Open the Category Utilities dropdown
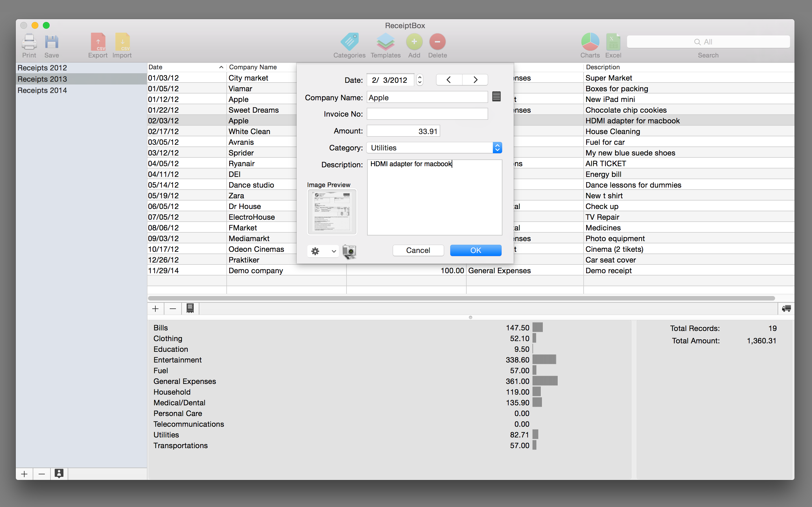Screen dimensions: 812x507 (434, 148)
